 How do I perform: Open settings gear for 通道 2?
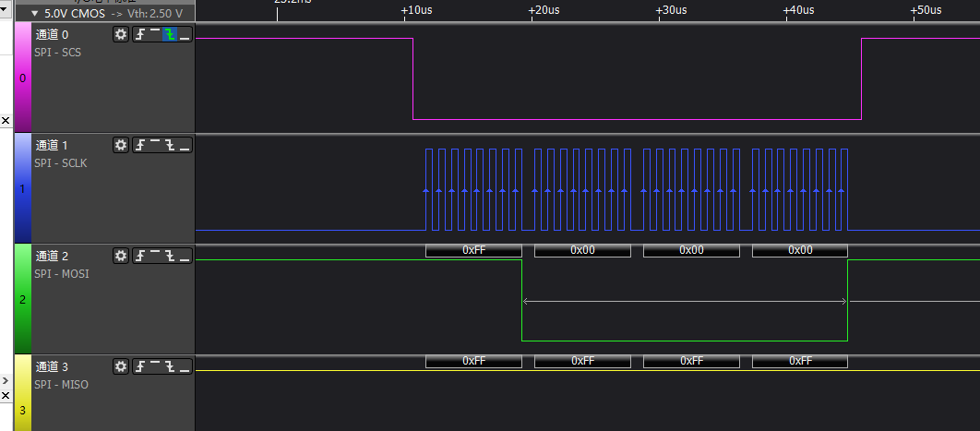point(121,256)
